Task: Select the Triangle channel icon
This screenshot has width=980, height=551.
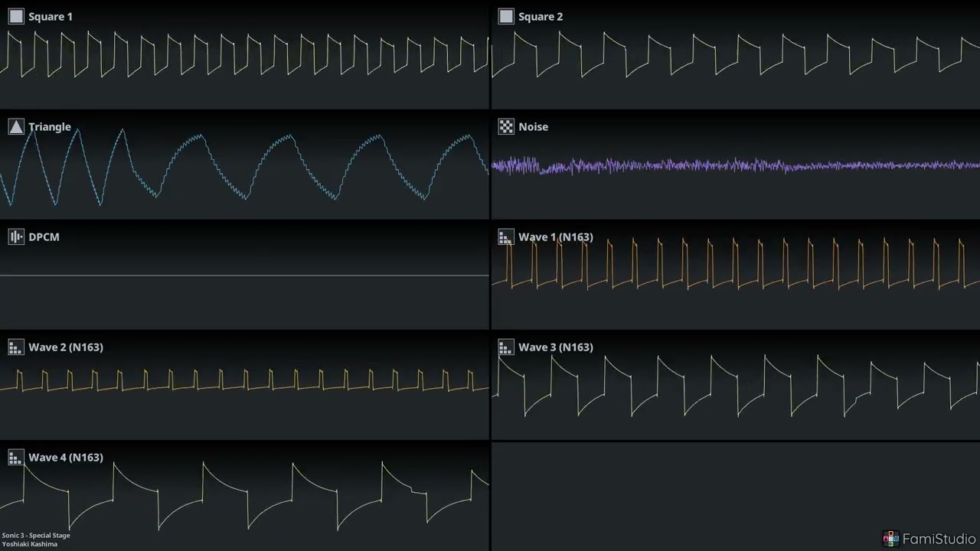Action: (16, 127)
